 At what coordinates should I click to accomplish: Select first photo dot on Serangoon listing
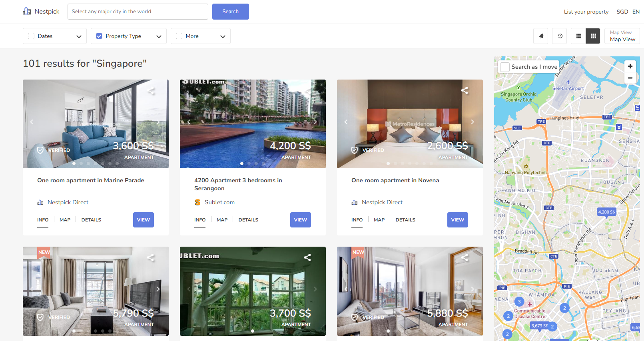[242, 164]
